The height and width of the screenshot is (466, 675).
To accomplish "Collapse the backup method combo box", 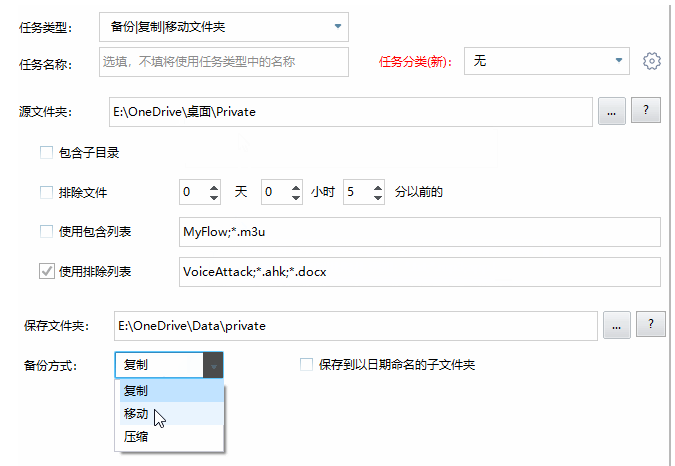I will (x=213, y=365).
